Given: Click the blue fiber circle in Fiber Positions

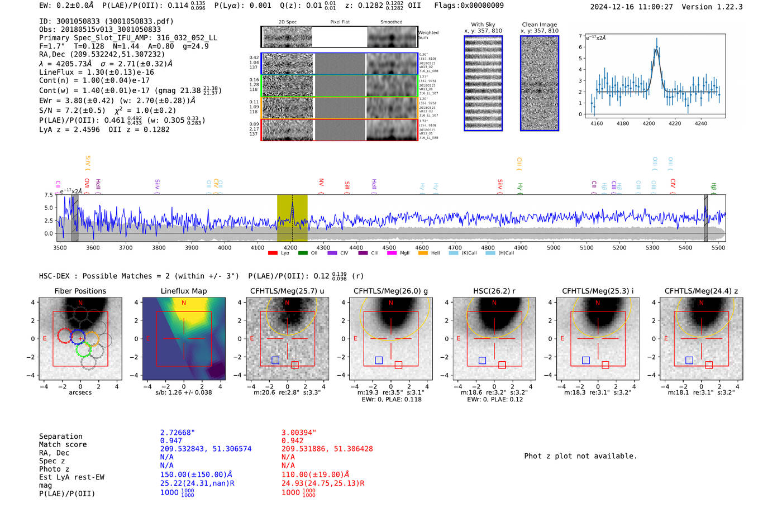Looking at the screenshot, I should click(78, 337).
